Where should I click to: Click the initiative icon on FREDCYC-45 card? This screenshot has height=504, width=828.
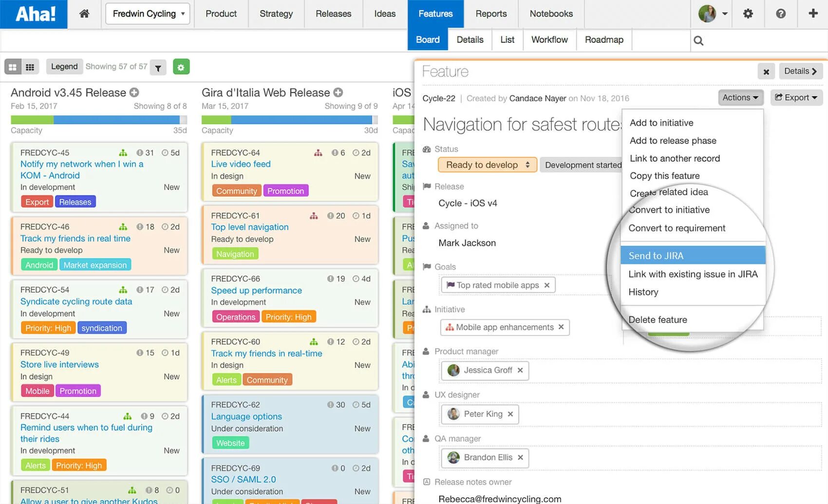coord(123,152)
